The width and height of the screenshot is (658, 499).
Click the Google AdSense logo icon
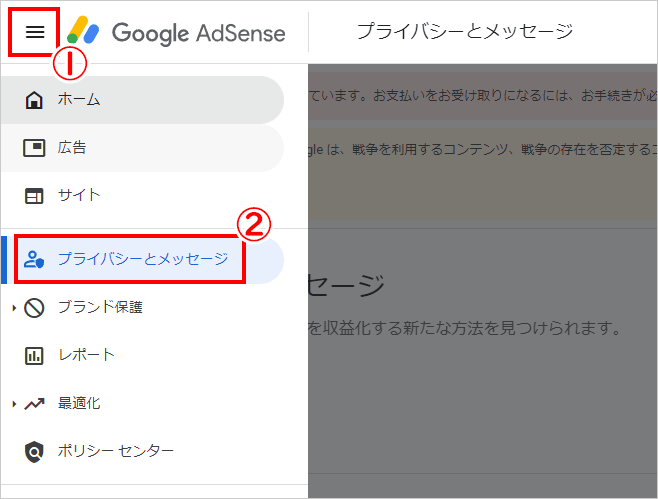pos(83,30)
